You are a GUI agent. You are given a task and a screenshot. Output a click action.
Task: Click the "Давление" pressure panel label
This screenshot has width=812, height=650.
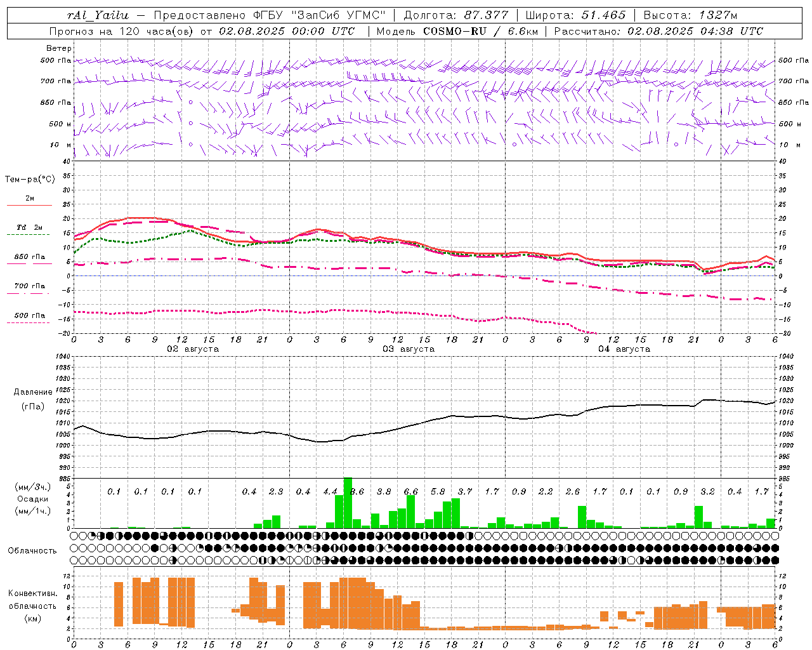click(32, 392)
